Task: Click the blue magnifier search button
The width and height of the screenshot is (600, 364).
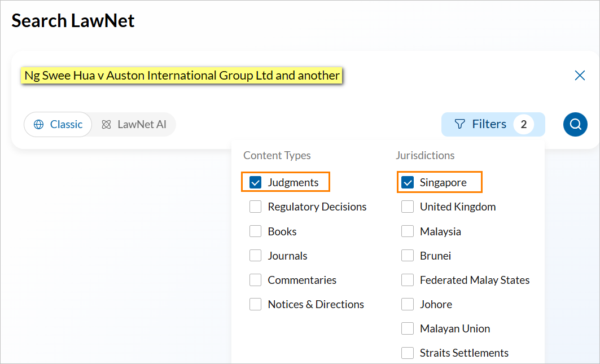Action: 575,124
